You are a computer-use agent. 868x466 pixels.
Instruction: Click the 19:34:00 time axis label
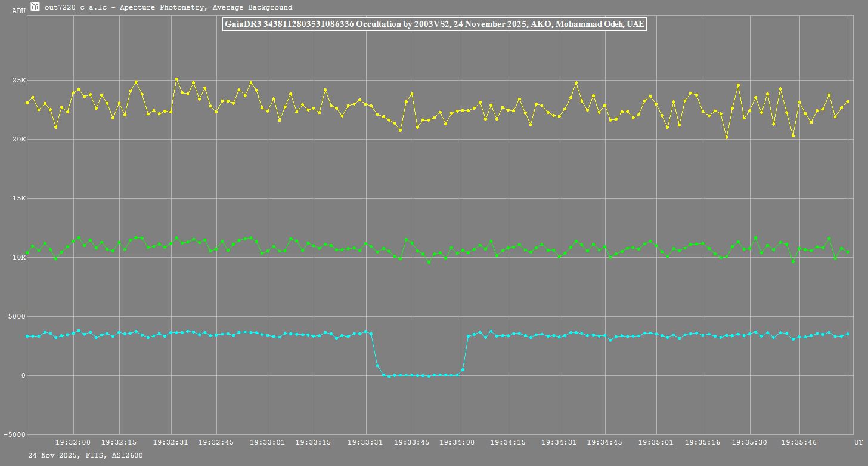[x=458, y=443]
